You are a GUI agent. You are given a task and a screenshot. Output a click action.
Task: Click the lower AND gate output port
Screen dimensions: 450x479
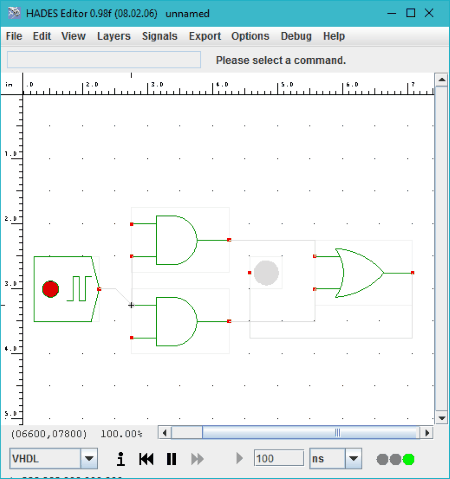pyautogui.click(x=229, y=321)
